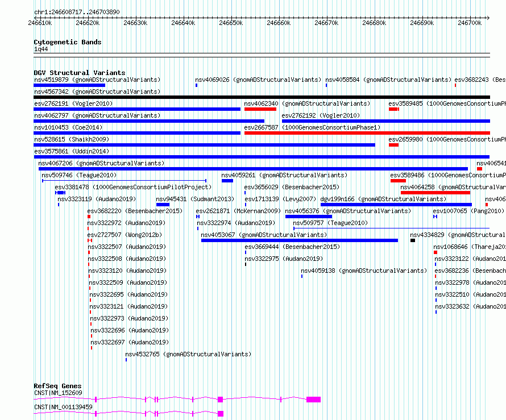Select nsv4069026 gnomAD label

point(258,80)
